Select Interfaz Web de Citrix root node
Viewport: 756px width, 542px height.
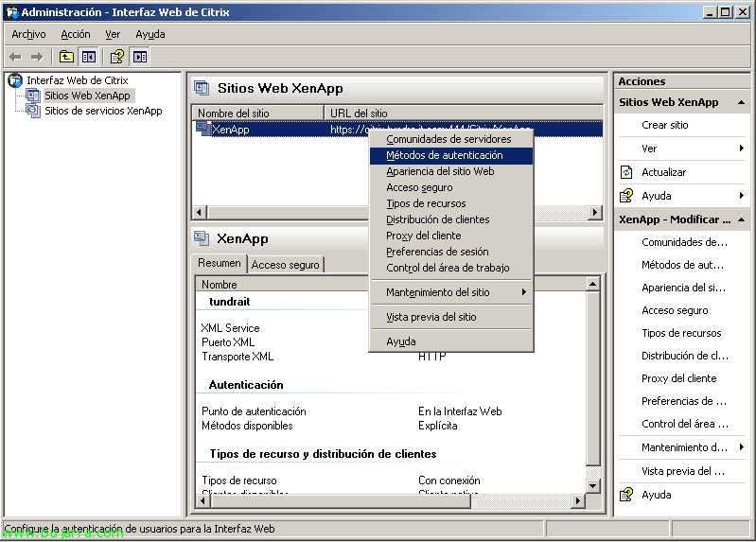(x=78, y=80)
